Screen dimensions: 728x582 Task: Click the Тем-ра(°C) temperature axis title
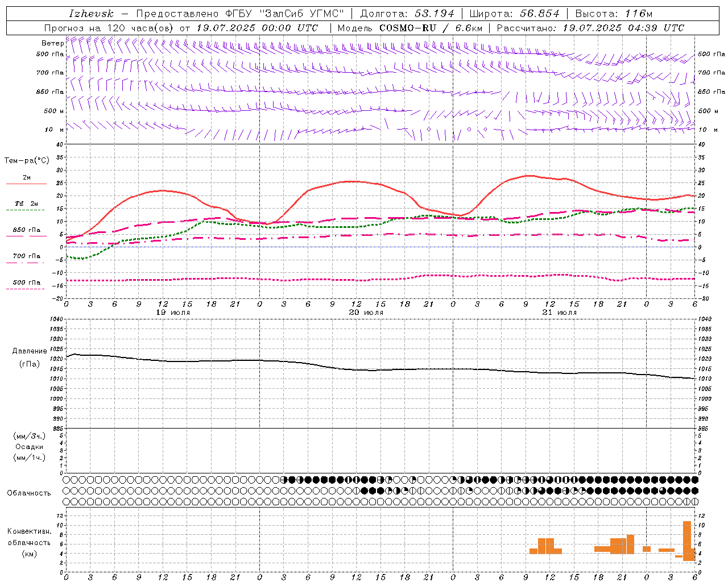[x=27, y=161]
